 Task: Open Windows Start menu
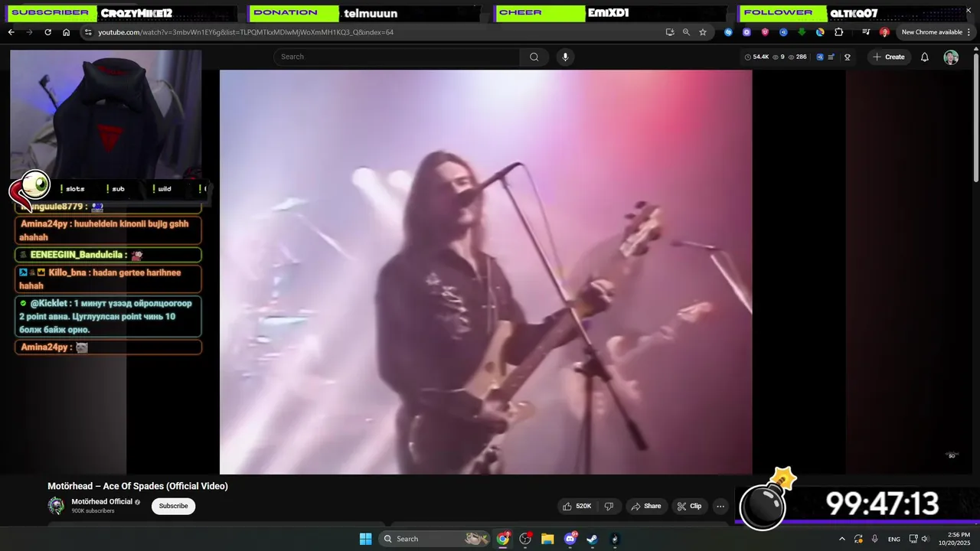point(365,539)
